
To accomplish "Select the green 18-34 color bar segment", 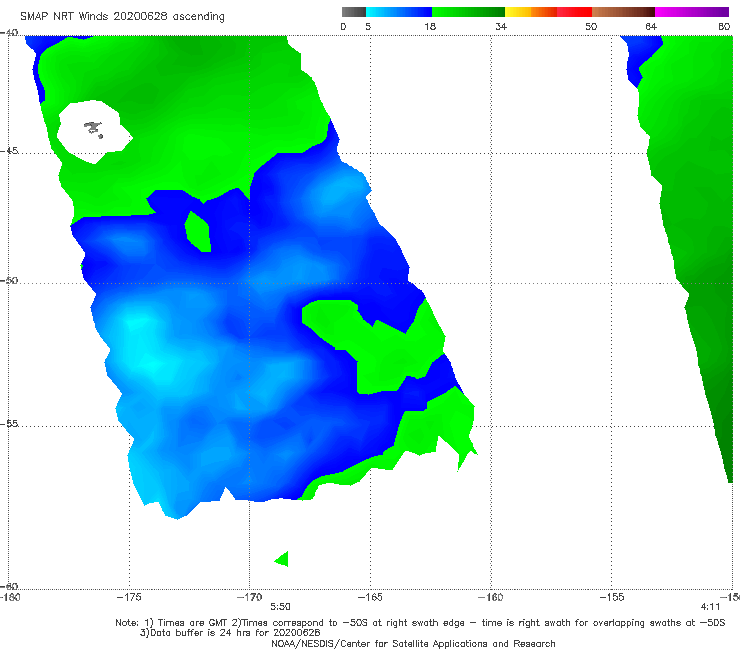I will click(468, 12).
